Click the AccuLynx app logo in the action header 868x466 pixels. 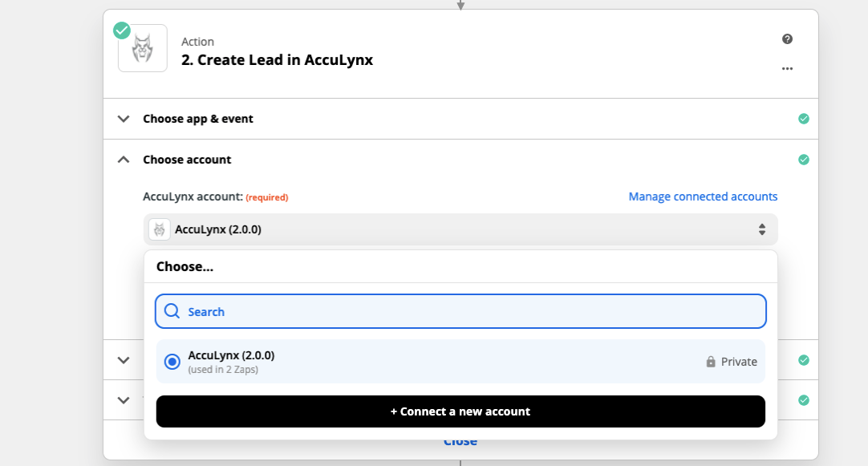point(142,48)
